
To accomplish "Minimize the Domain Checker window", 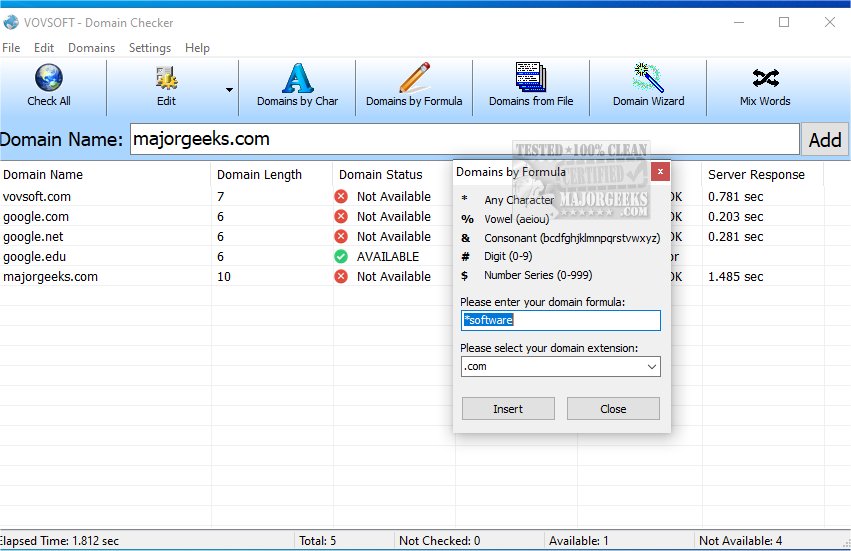I will point(739,22).
